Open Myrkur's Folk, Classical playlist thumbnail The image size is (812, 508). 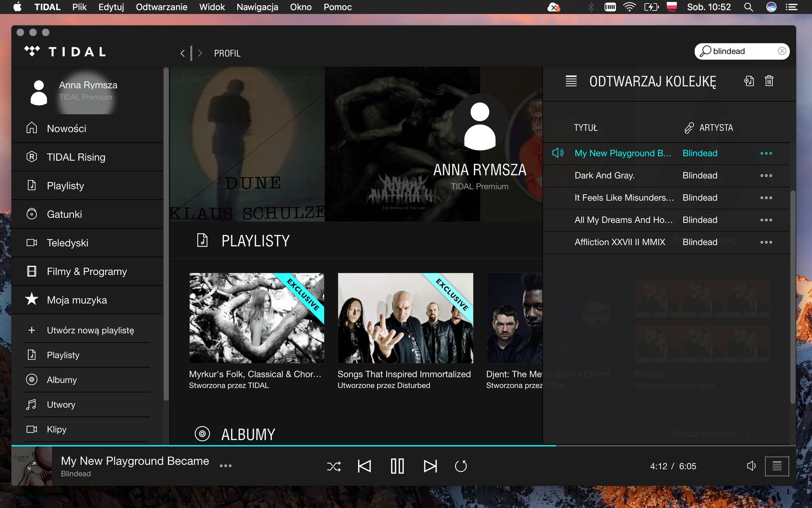257,318
